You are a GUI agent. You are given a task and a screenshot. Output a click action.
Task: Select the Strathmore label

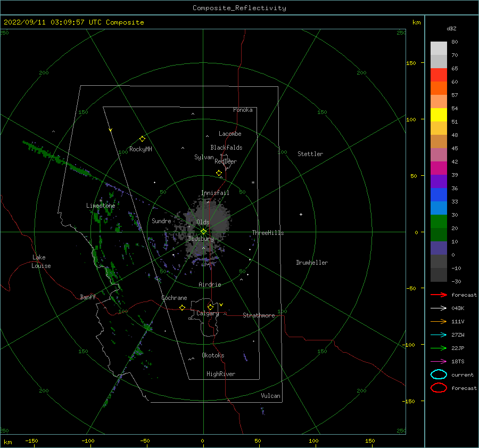pyautogui.click(x=259, y=315)
